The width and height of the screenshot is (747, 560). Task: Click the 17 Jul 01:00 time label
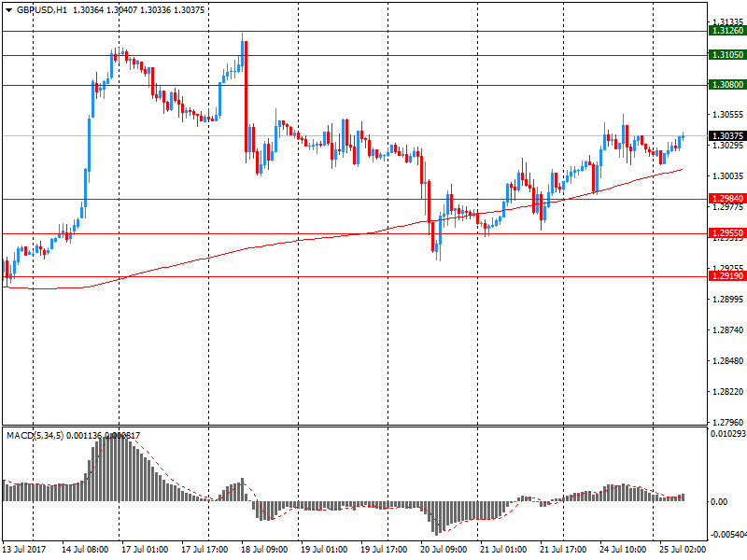(145, 550)
